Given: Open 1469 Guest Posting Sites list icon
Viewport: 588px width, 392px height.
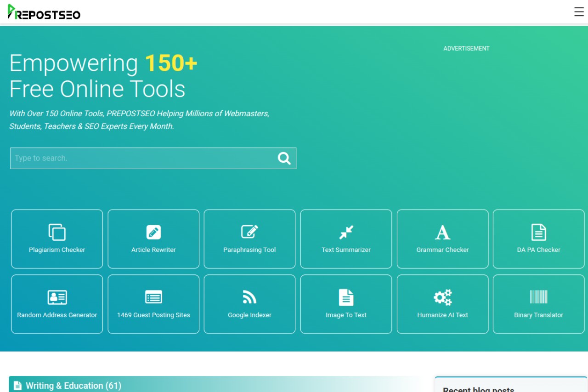Looking at the screenshot, I should tap(153, 297).
